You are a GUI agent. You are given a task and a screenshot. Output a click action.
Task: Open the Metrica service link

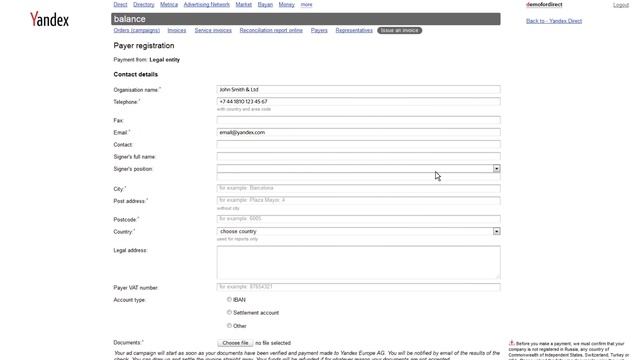click(x=169, y=4)
